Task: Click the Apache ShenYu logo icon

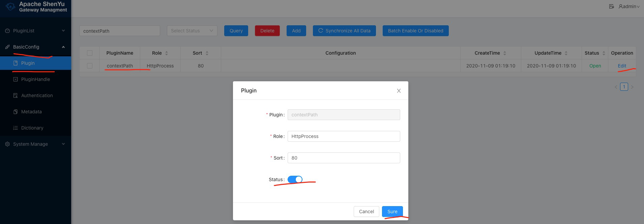Action: coord(11,7)
